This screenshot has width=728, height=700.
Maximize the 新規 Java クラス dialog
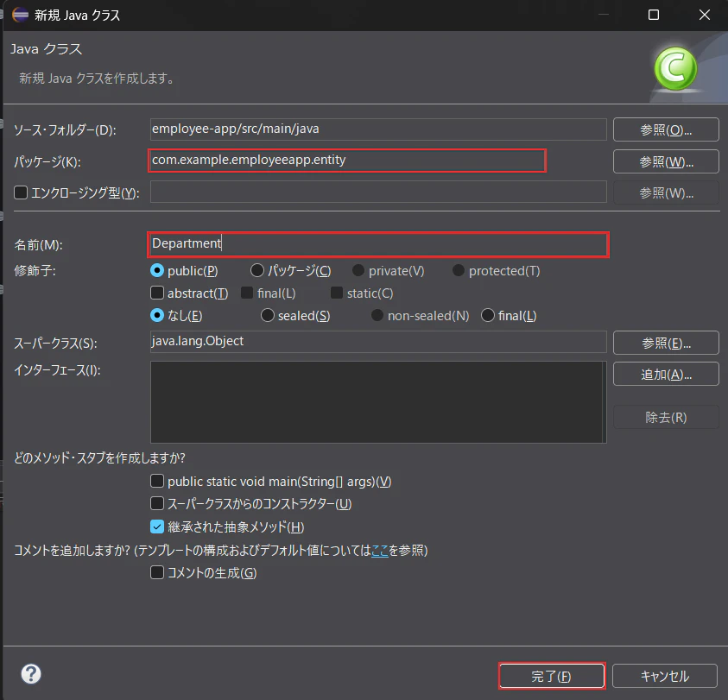[653, 15]
